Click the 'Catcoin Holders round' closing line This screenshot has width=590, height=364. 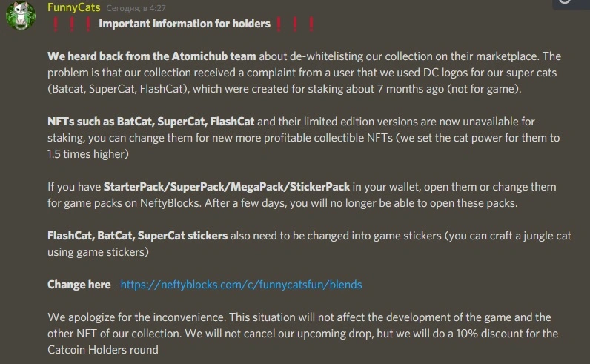point(103,350)
